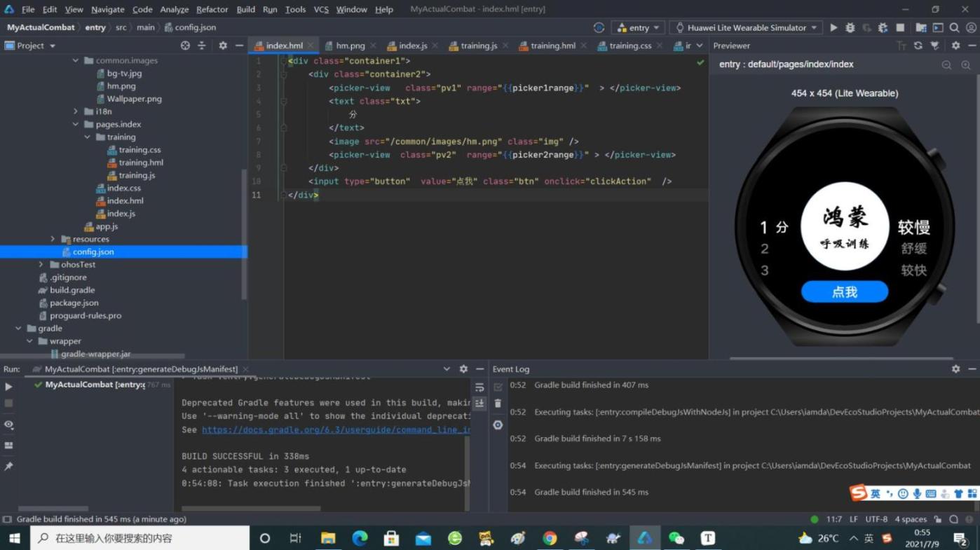This screenshot has height=550, width=980.
Task: Expand the resources folder in project tree
Action: click(x=53, y=239)
